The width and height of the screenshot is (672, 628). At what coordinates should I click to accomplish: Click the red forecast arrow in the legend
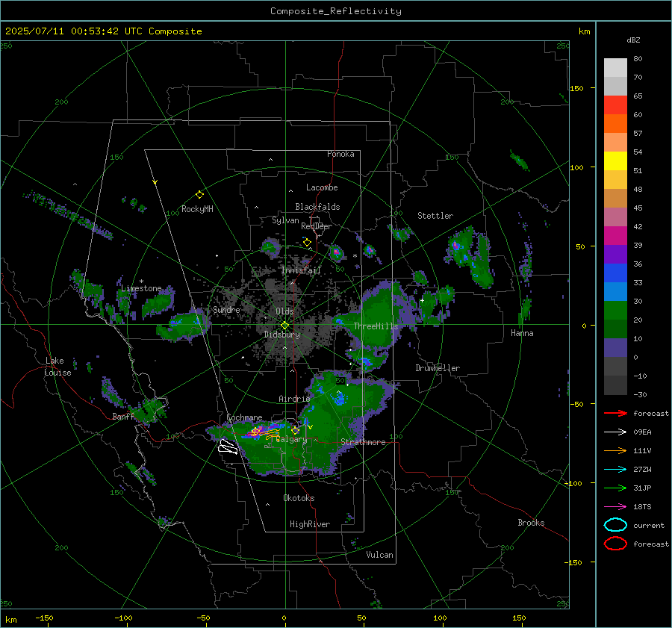[x=615, y=413]
